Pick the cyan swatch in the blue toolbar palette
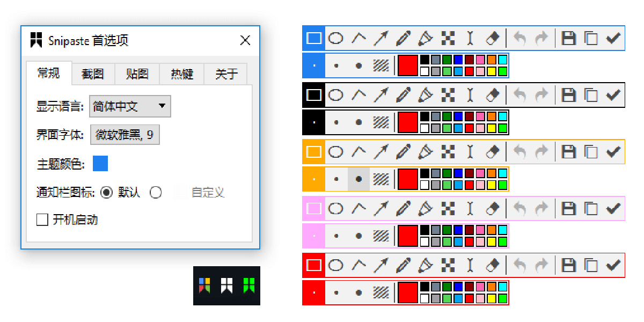The height and width of the screenshot is (322, 644). point(503,60)
